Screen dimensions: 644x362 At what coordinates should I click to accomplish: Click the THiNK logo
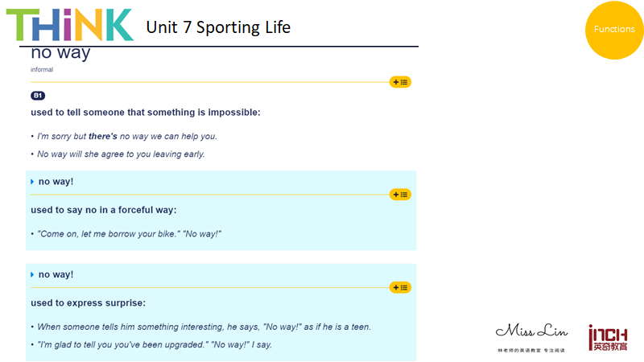click(70, 25)
